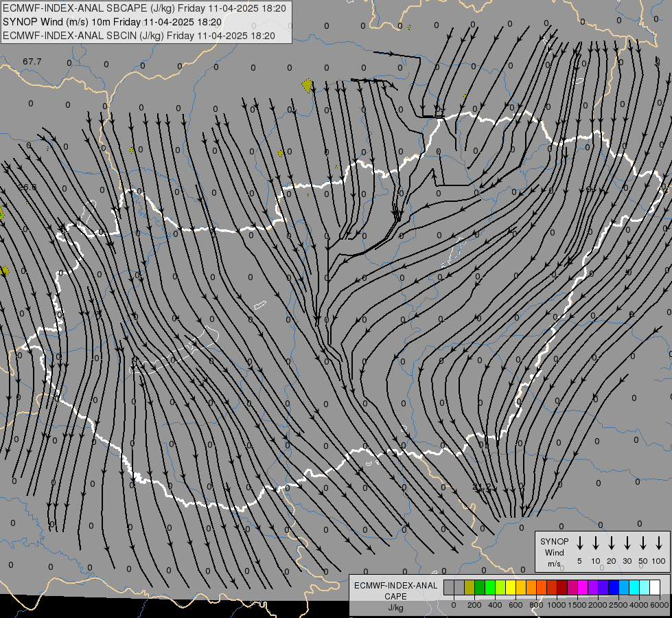
Task: Click the 'ECMWF-INDEX-ANAL CAPE J/kg' colorbar title
Action: point(395,596)
